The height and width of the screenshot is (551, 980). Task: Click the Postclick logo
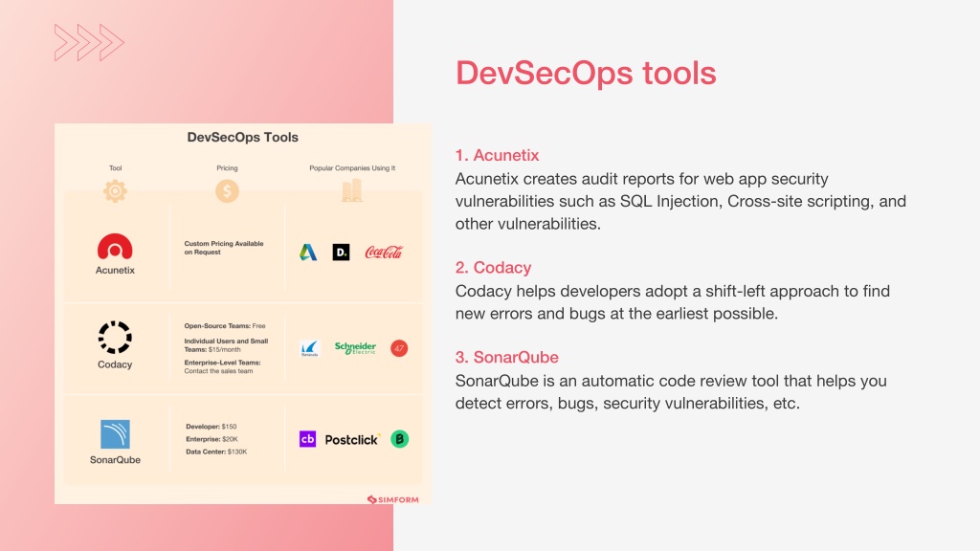point(352,440)
